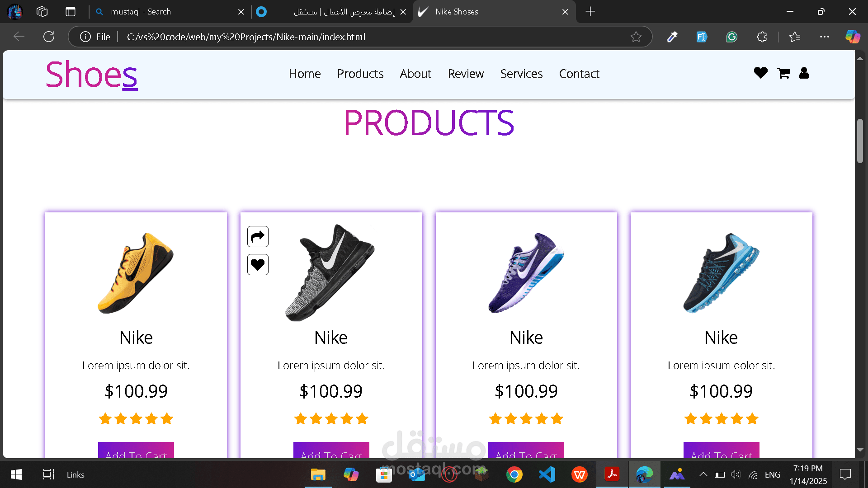
Task: Show hidden system tray icons chevron
Action: click(703, 474)
